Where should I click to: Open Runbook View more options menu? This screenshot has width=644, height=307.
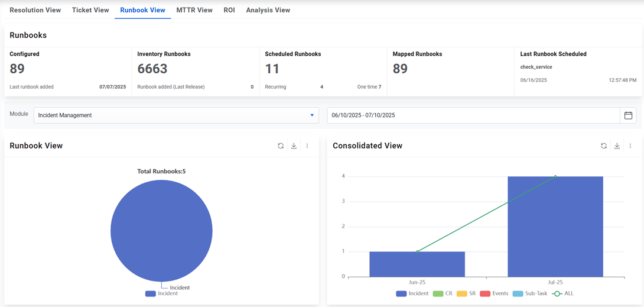point(307,146)
